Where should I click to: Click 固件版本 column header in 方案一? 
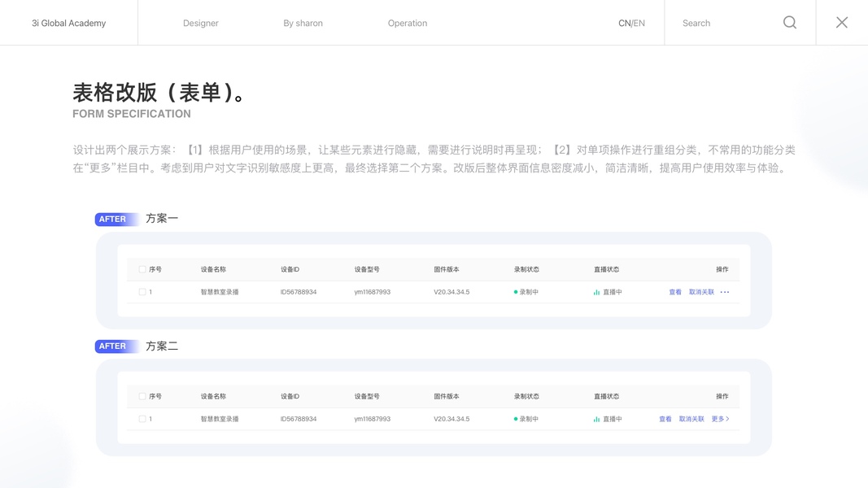pyautogui.click(x=446, y=269)
